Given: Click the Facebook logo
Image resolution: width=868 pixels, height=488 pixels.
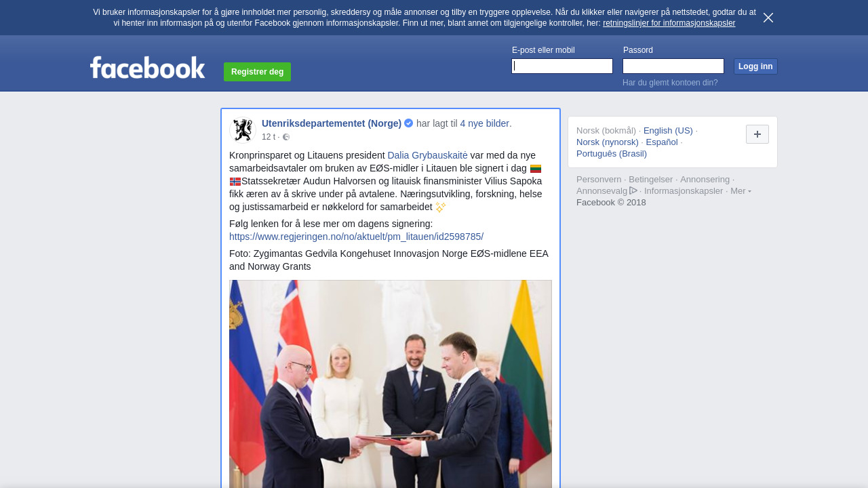Looking at the screenshot, I should [x=148, y=67].
